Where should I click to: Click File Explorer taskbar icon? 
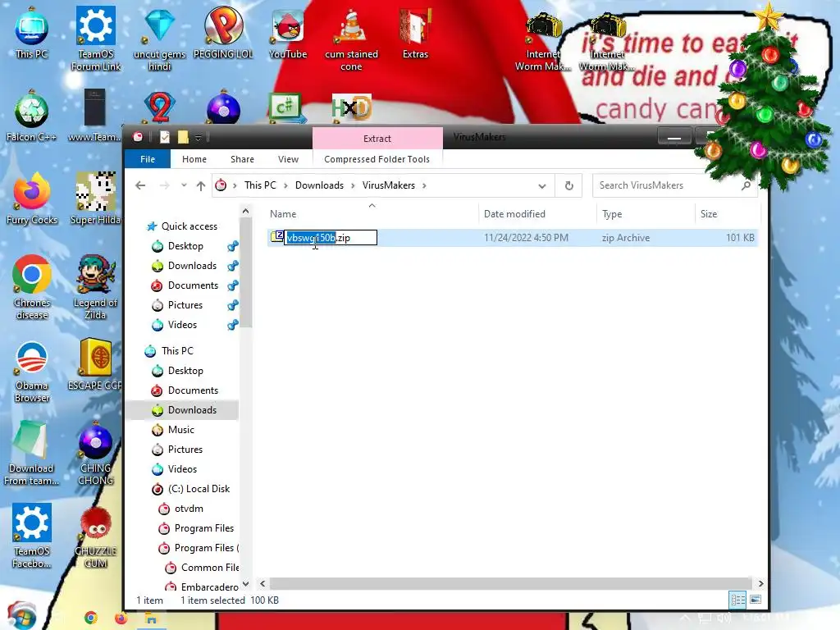click(152, 619)
